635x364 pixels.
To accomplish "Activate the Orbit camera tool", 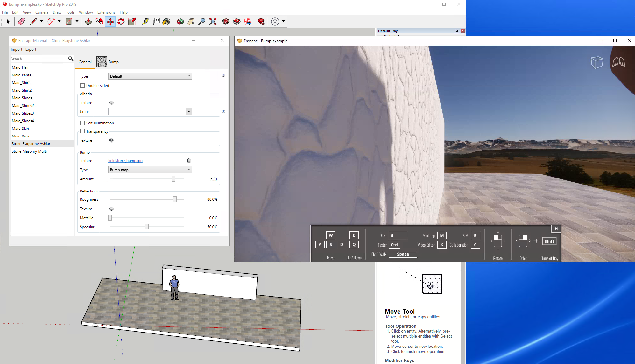I will (180, 22).
